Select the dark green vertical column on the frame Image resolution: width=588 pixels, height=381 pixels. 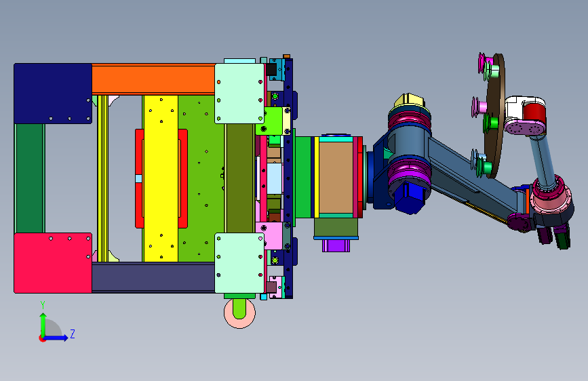click(29, 178)
